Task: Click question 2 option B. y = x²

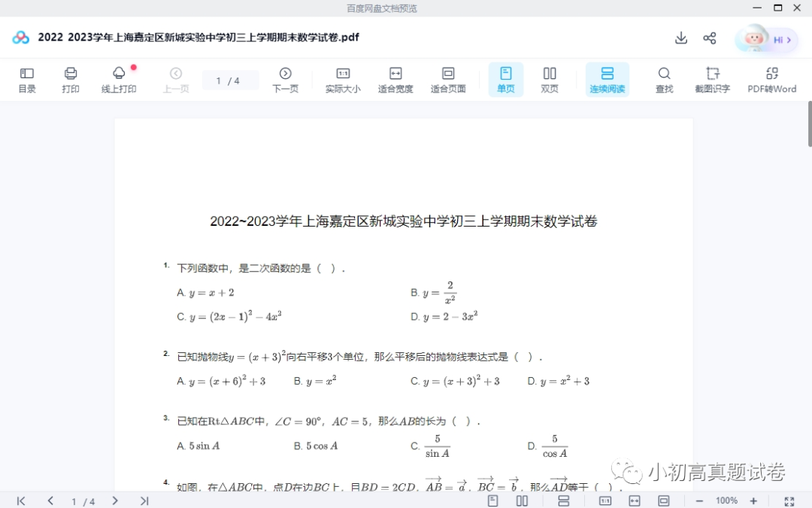Action: pyautogui.click(x=315, y=381)
